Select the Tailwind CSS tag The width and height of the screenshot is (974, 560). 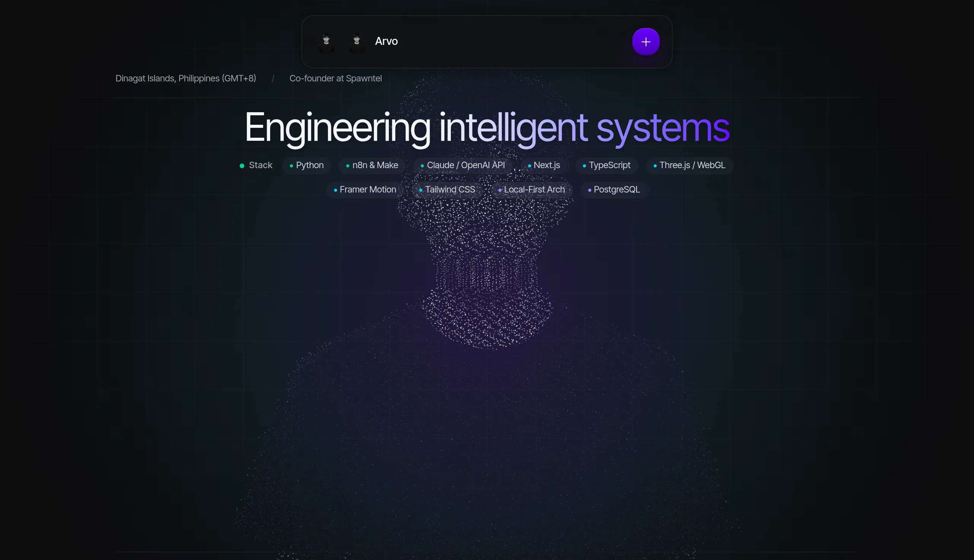(x=447, y=190)
